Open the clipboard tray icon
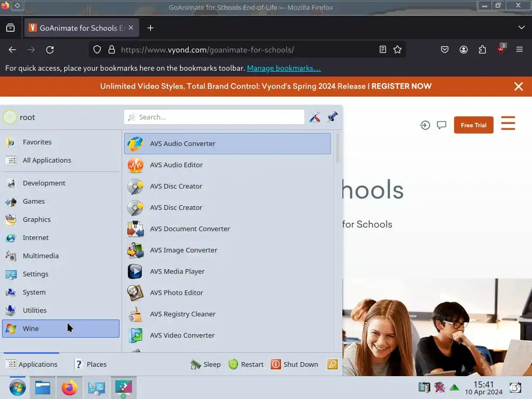 click(x=424, y=387)
